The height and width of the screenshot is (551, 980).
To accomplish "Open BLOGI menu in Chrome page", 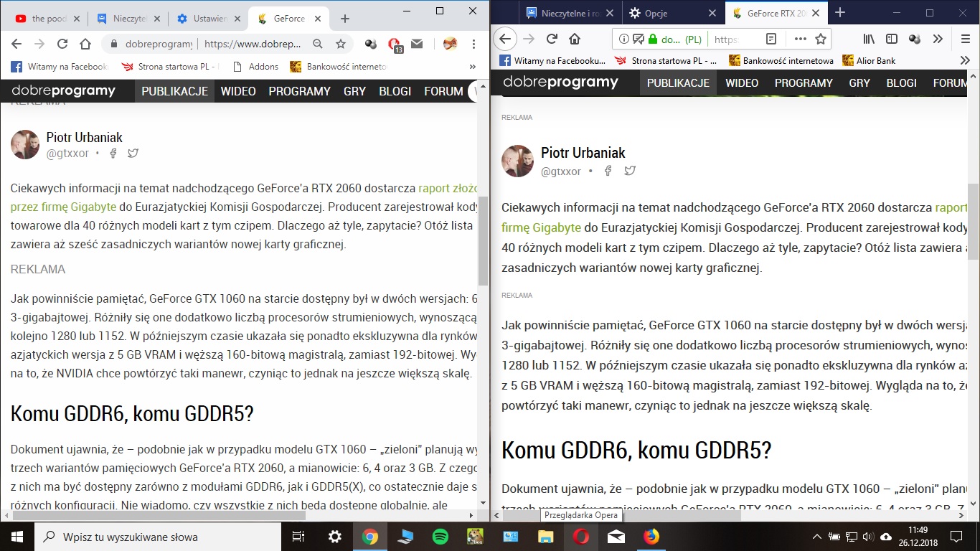I will pos(395,91).
